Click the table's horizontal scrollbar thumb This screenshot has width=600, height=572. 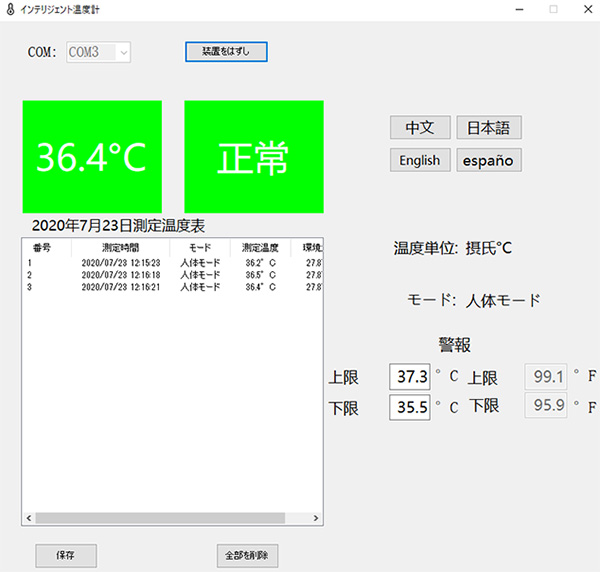click(x=160, y=518)
